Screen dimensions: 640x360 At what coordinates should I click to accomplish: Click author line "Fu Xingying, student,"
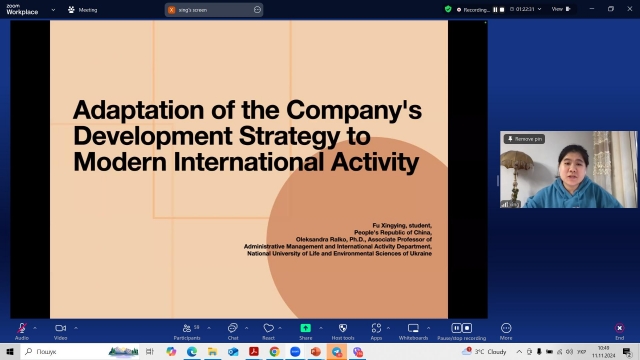tap(402, 225)
